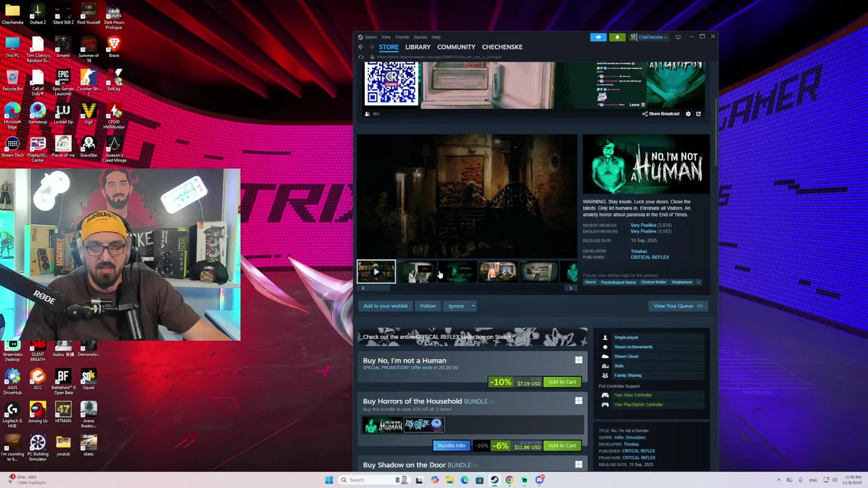The width and height of the screenshot is (868, 488).
Task: Expand more tags with plus button
Action: pyautogui.click(x=698, y=282)
